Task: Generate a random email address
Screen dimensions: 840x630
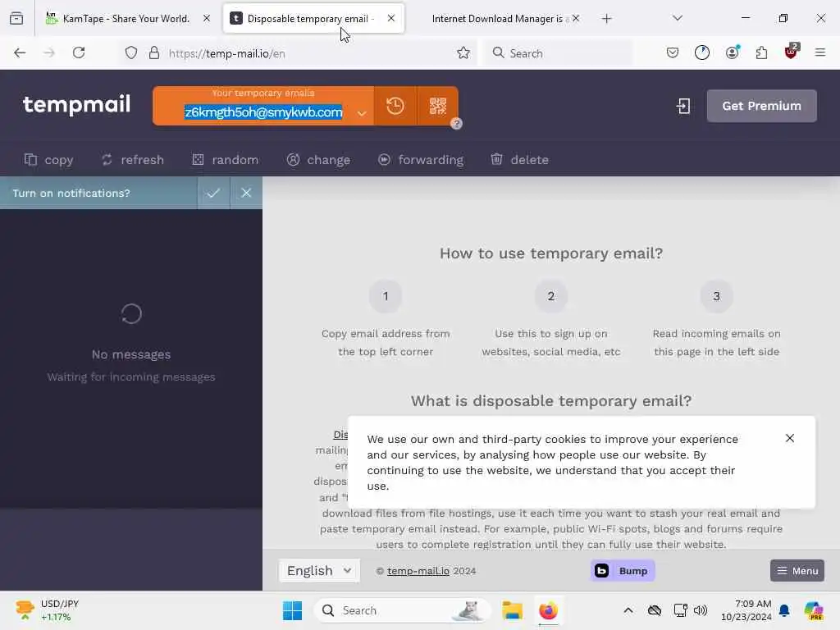Action: click(x=225, y=160)
